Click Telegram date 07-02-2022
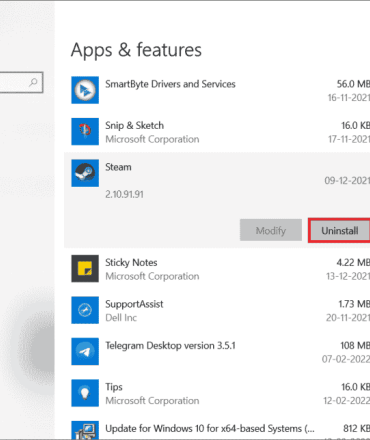Image resolution: width=370 pixels, height=440 pixels. (346, 359)
